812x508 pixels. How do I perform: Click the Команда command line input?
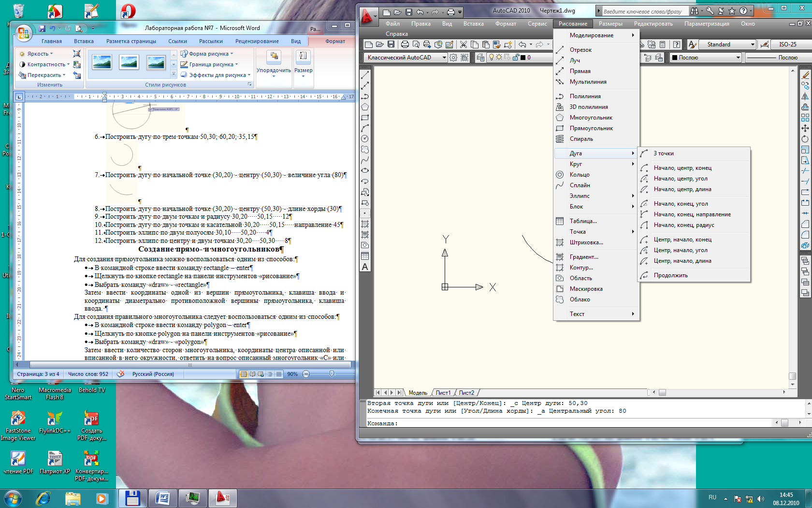coord(568,423)
